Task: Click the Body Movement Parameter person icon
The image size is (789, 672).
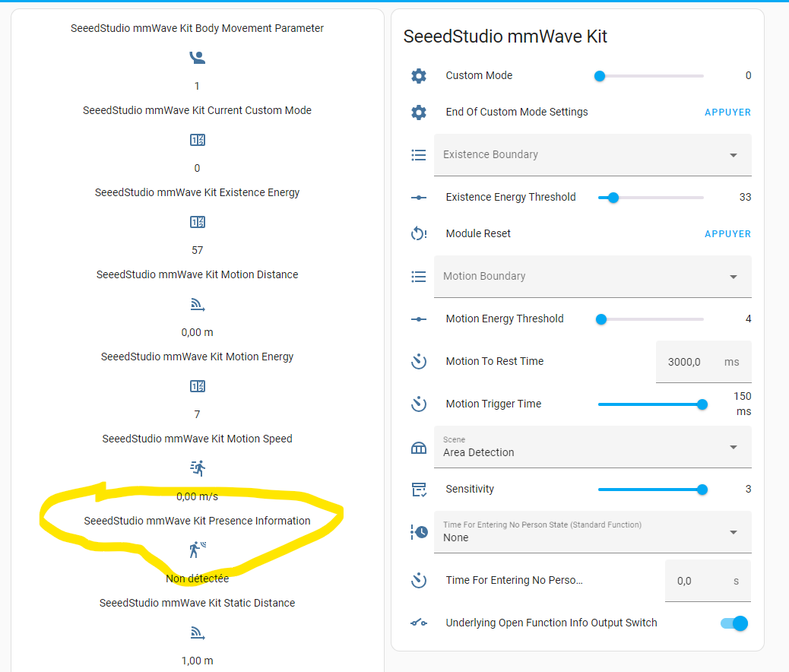Action: point(198,57)
